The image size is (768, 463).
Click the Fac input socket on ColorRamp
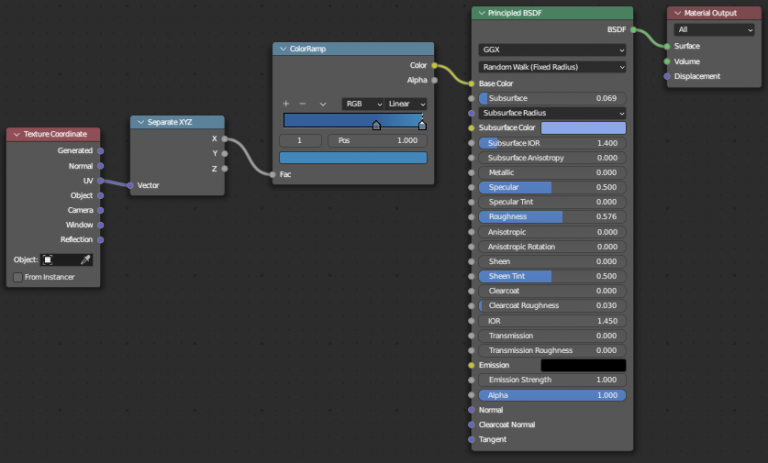[273, 175]
